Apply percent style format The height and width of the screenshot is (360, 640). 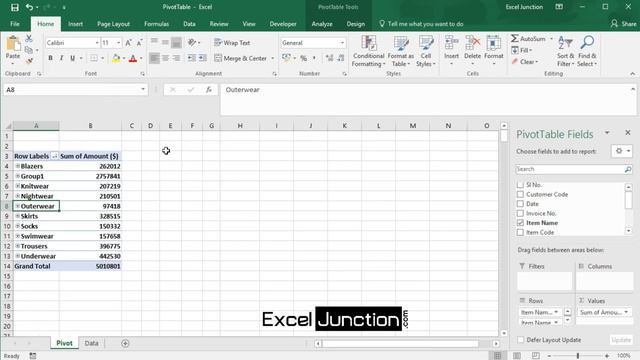click(x=303, y=58)
